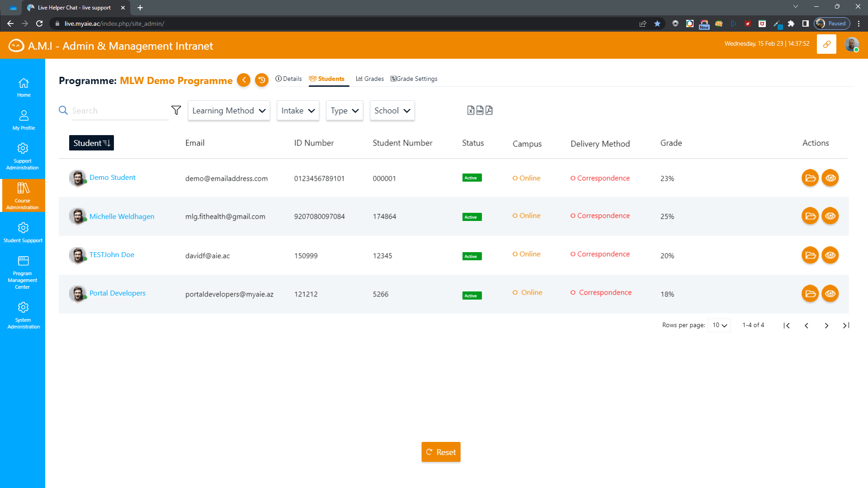Open the user avatar menu in header
868x488 pixels.
coord(852,44)
